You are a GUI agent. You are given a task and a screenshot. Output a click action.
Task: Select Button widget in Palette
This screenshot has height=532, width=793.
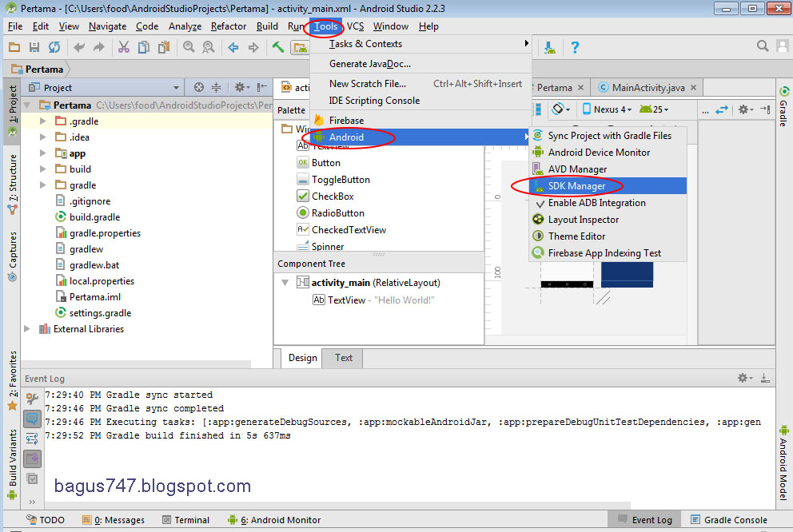tap(319, 163)
